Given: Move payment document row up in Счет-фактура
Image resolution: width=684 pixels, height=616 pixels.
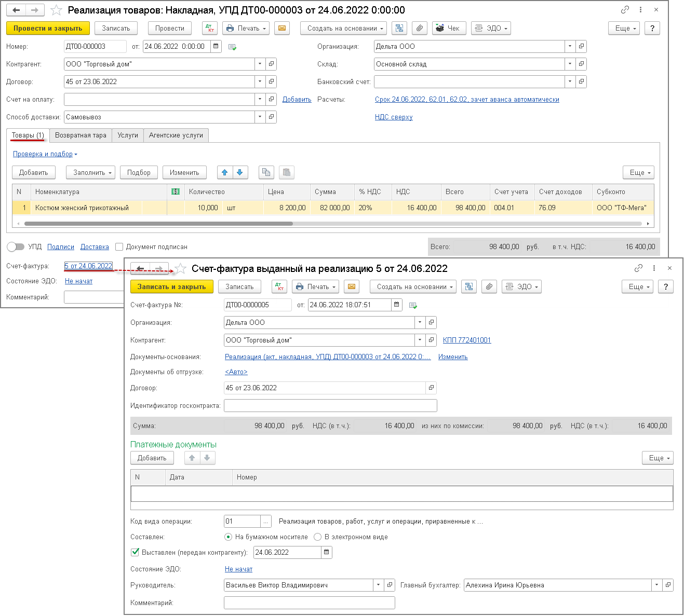Looking at the screenshot, I should click(x=192, y=458).
